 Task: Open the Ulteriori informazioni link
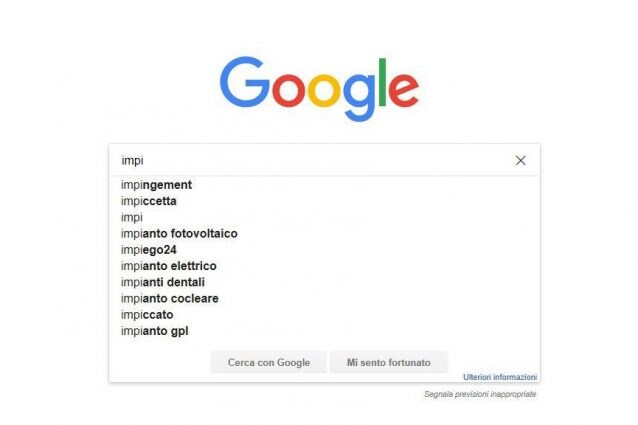tap(500, 377)
